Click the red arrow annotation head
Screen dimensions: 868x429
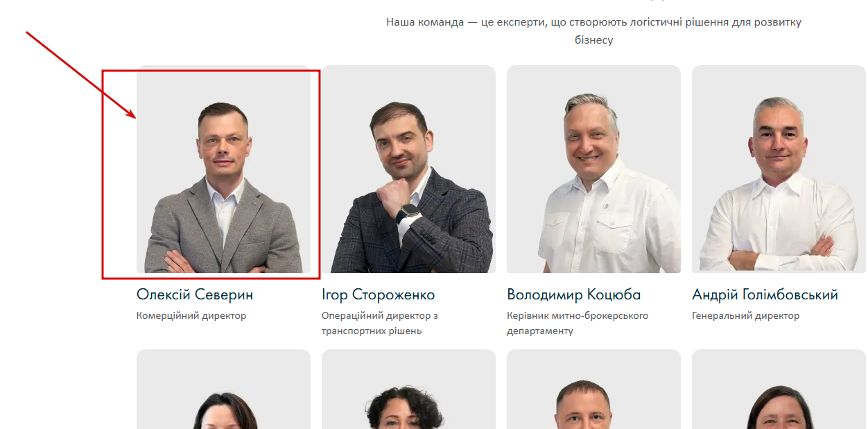coord(130,113)
